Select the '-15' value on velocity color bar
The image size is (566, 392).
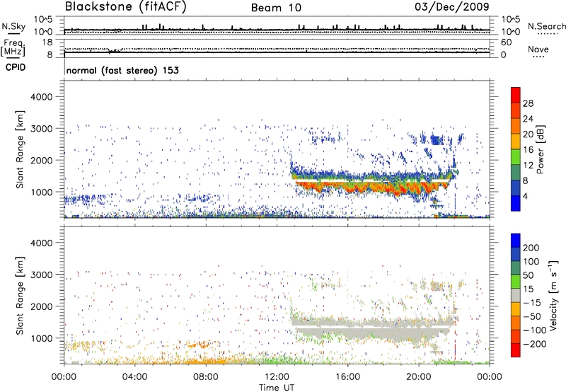pos(531,303)
